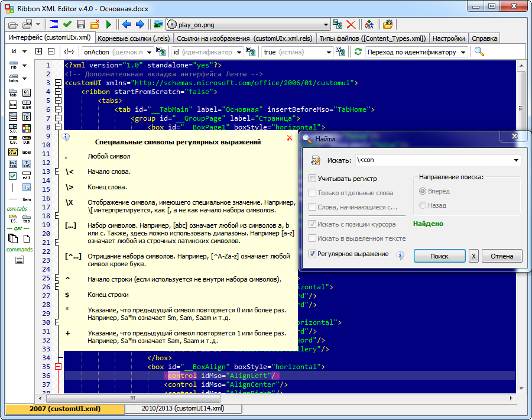Go forward with the blue right arrow
Image resolution: width=532 pixels, height=420 pixels.
click(140, 24)
